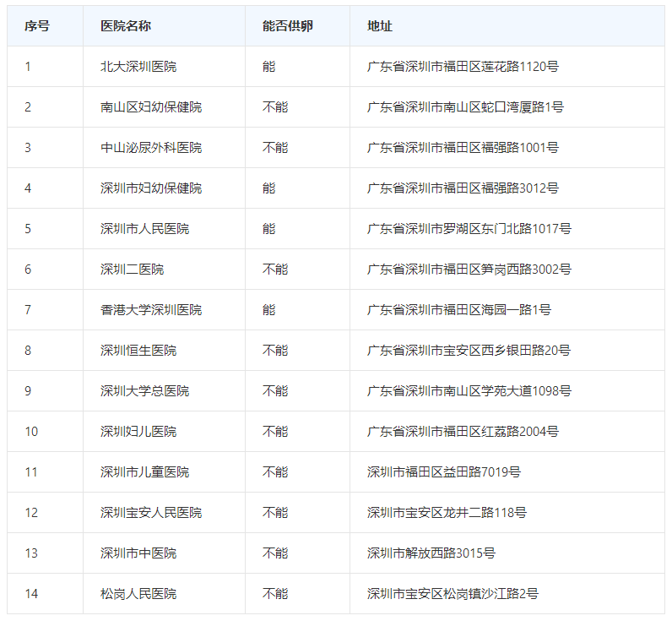
Task: Click address 深圳市解放西路3015号
Action: [431, 553]
